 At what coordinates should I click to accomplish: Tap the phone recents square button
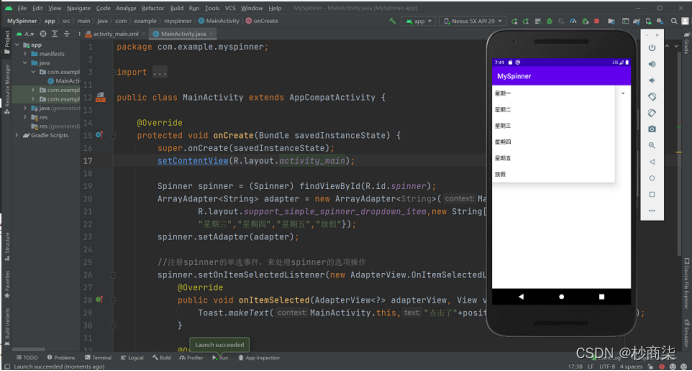coord(602,297)
